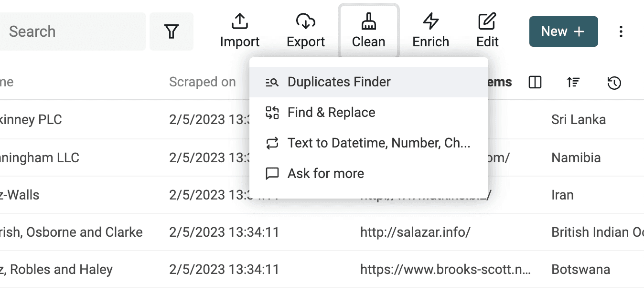Viewport: 644px width, 294px height.
Task: Click the Edit pencil icon
Action: point(487,31)
